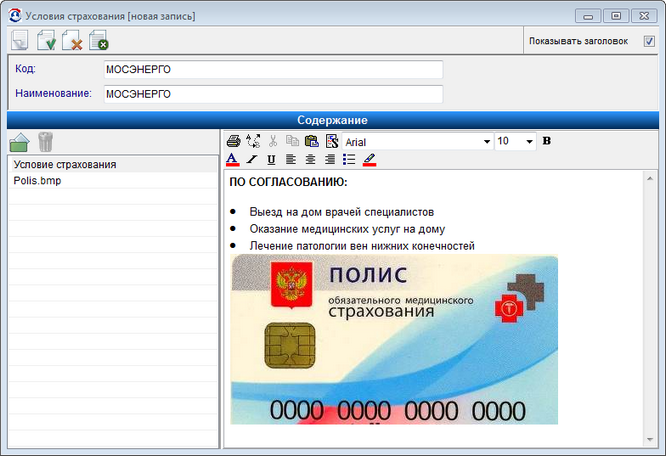Align text right
Image resolution: width=666 pixels, height=456 pixels.
coord(330,159)
